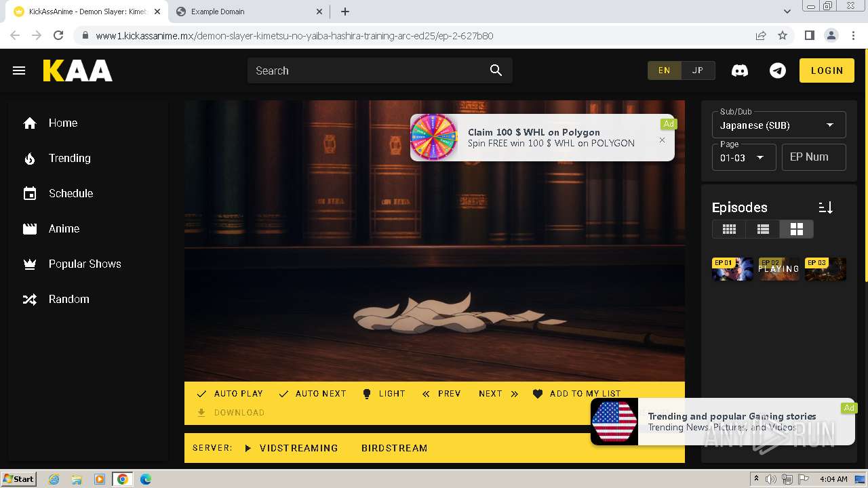Switch title language to EN
Image resolution: width=868 pixels, height=488 pixels.
pos(665,70)
